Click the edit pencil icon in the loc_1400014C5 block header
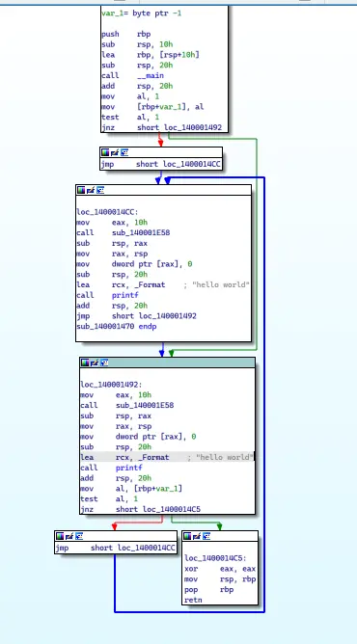 (x=196, y=536)
